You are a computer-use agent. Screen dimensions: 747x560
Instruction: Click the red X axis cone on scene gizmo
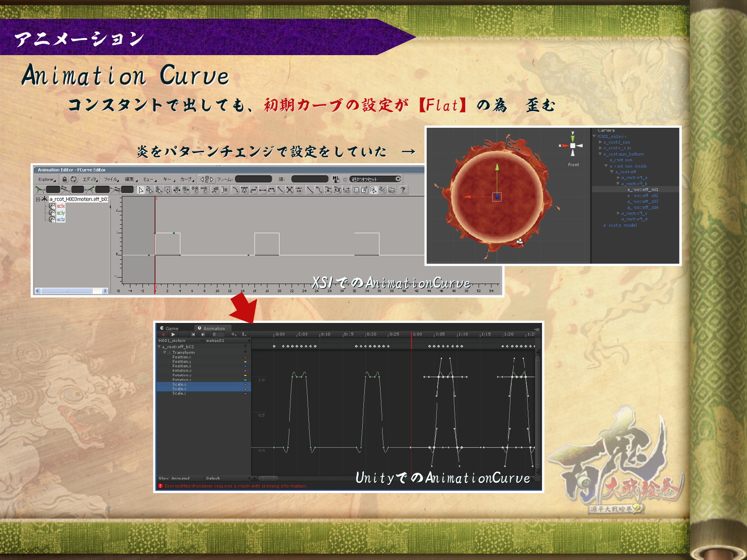(566, 146)
